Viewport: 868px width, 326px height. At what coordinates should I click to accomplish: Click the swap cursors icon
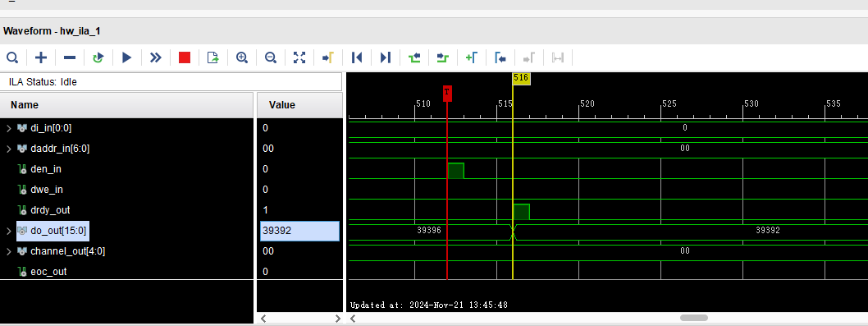(x=557, y=57)
